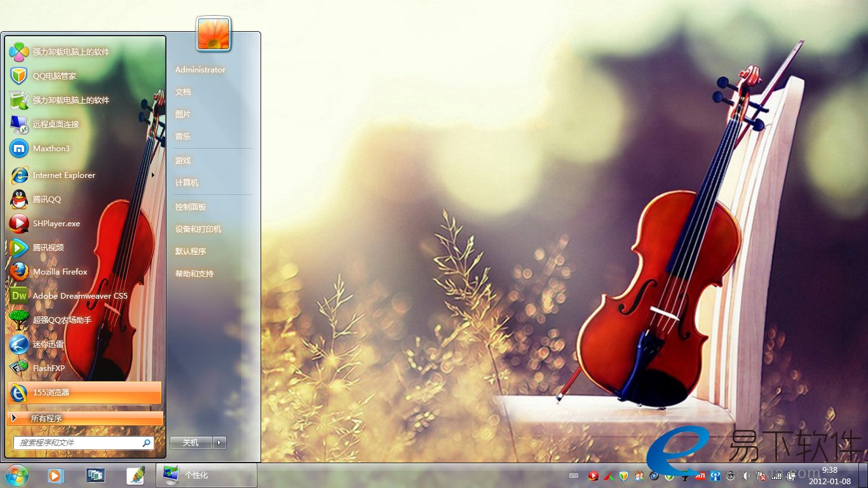The image size is (868, 488).
Task: Start Adobe Dreamweaver CS5
Action: [79, 296]
